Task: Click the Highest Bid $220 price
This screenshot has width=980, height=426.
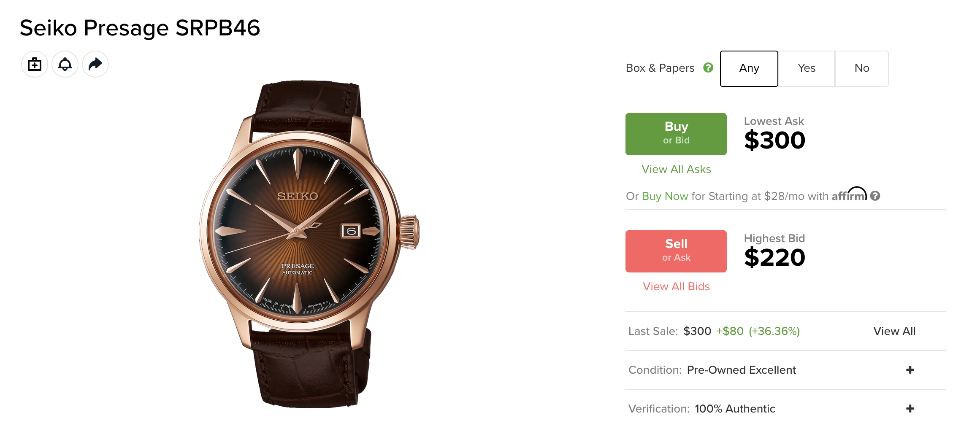Action: (775, 258)
